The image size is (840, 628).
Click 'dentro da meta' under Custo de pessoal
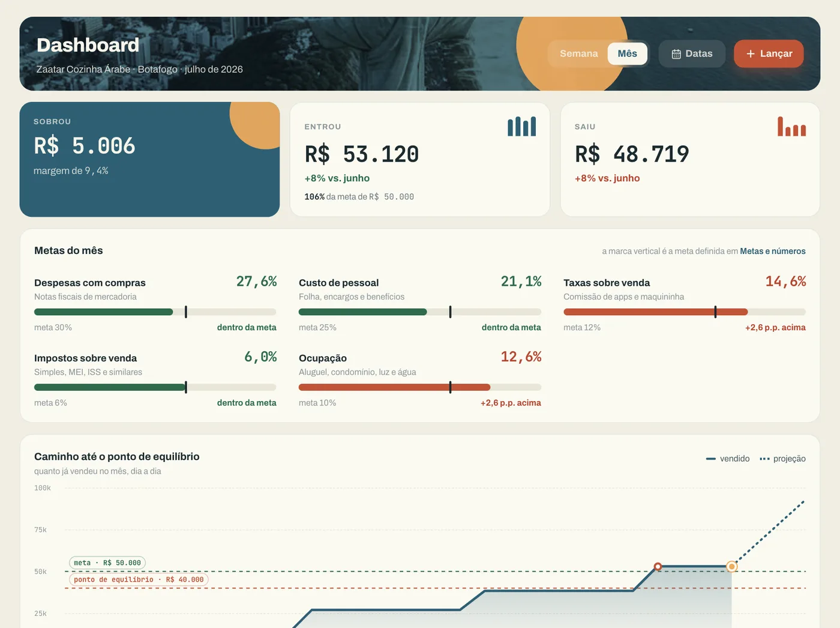coord(511,327)
